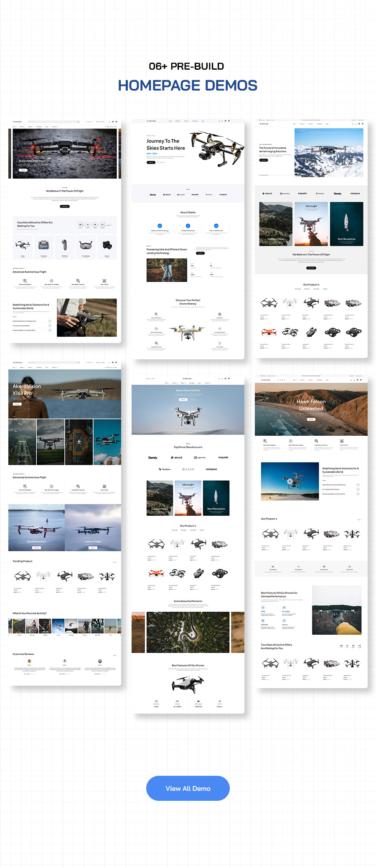Screen dimensions: 376x868
Task: Click We Believe In The Power Of Flight heading in Aerial Imaging demo
Action: pyautogui.click(x=311, y=254)
